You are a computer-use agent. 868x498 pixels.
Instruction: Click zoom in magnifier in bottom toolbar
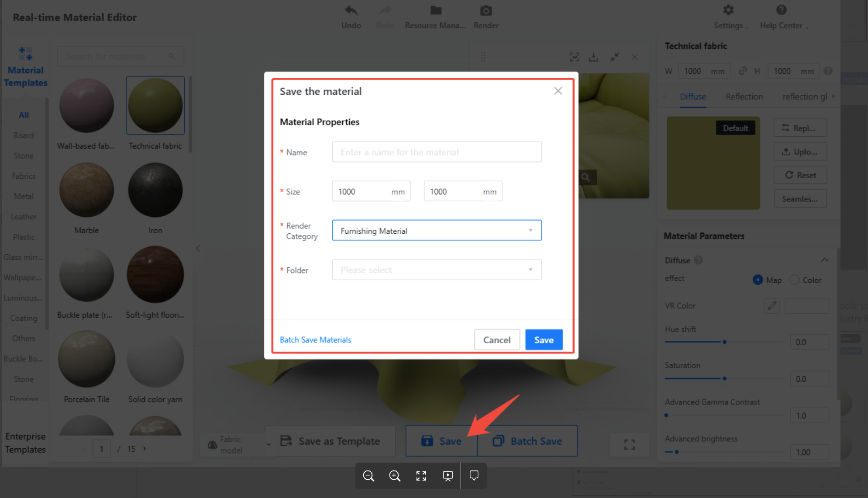[x=395, y=476]
